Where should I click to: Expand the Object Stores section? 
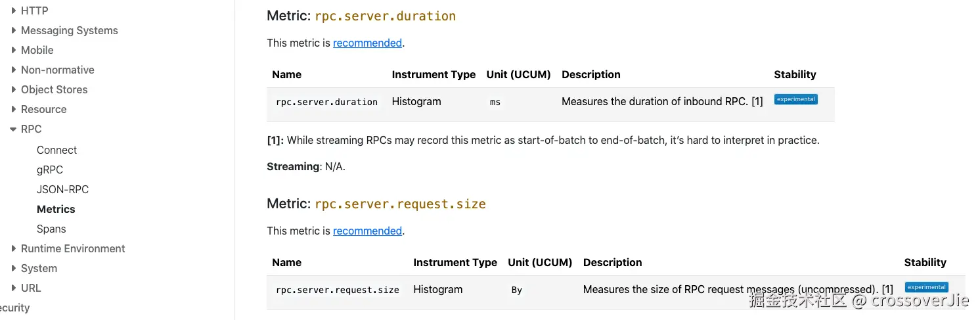[x=14, y=89]
